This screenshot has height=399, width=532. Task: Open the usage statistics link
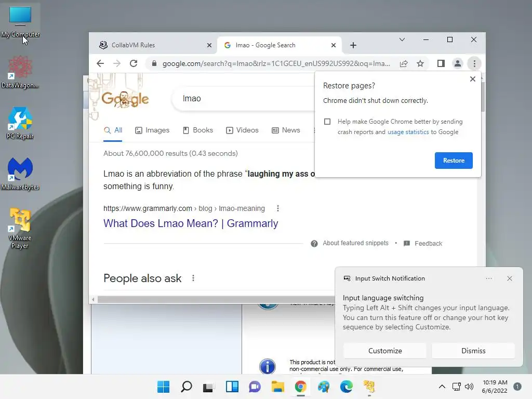(408, 132)
